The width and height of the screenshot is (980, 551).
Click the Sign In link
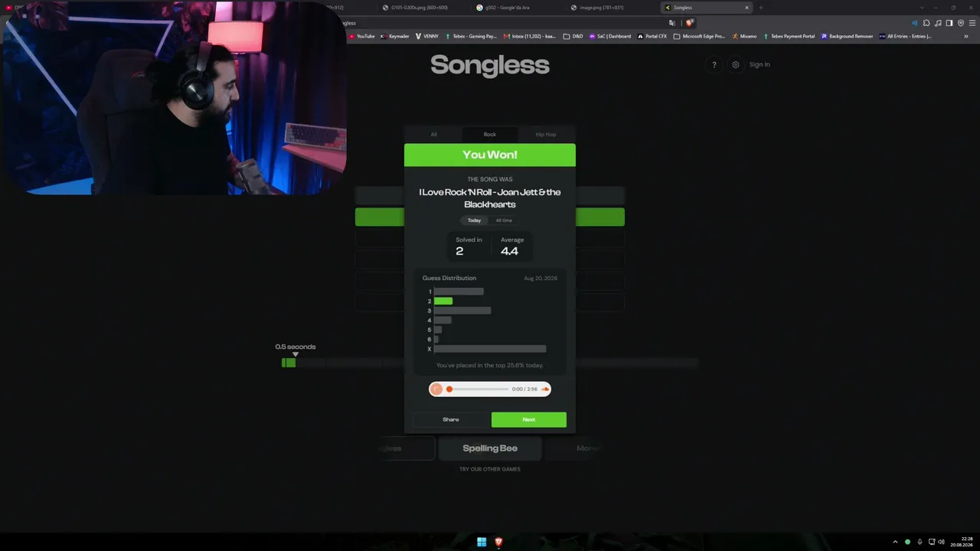759,65
